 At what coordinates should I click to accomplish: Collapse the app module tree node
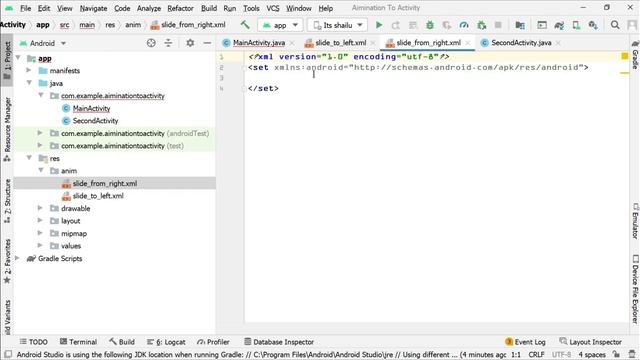(18, 58)
